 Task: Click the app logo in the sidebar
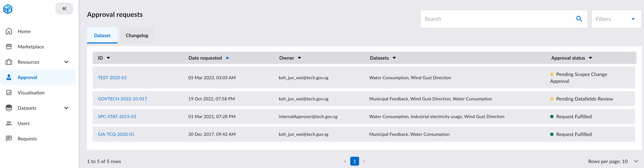(8, 9)
